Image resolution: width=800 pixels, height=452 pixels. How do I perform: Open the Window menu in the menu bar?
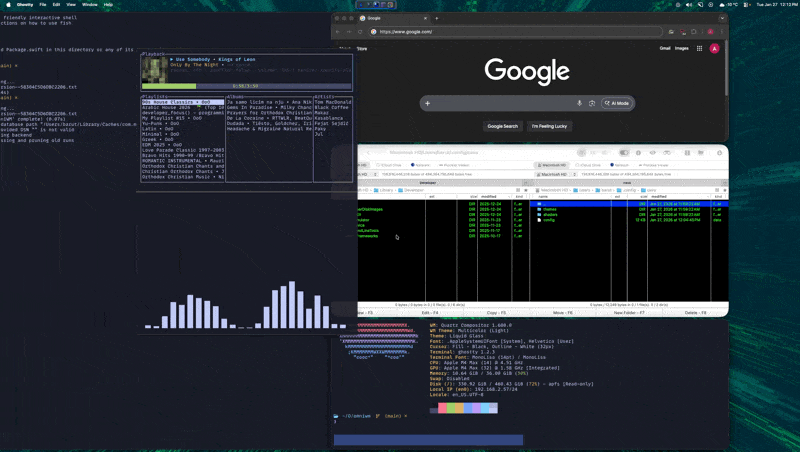coord(90,5)
